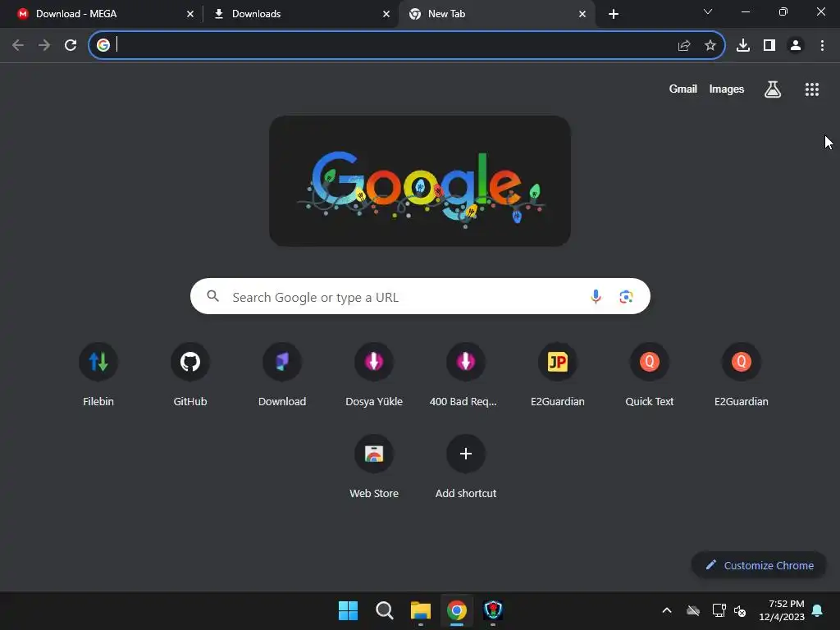
Task: Open the network status tray icon
Action: click(x=719, y=610)
